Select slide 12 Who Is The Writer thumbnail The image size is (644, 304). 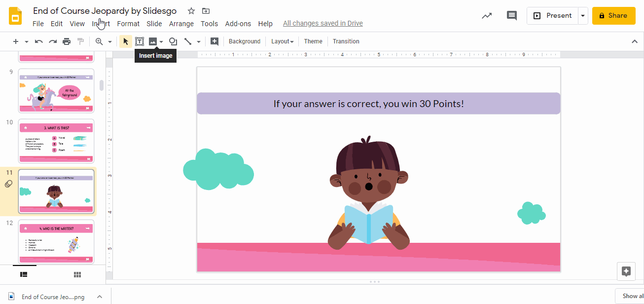[56, 241]
